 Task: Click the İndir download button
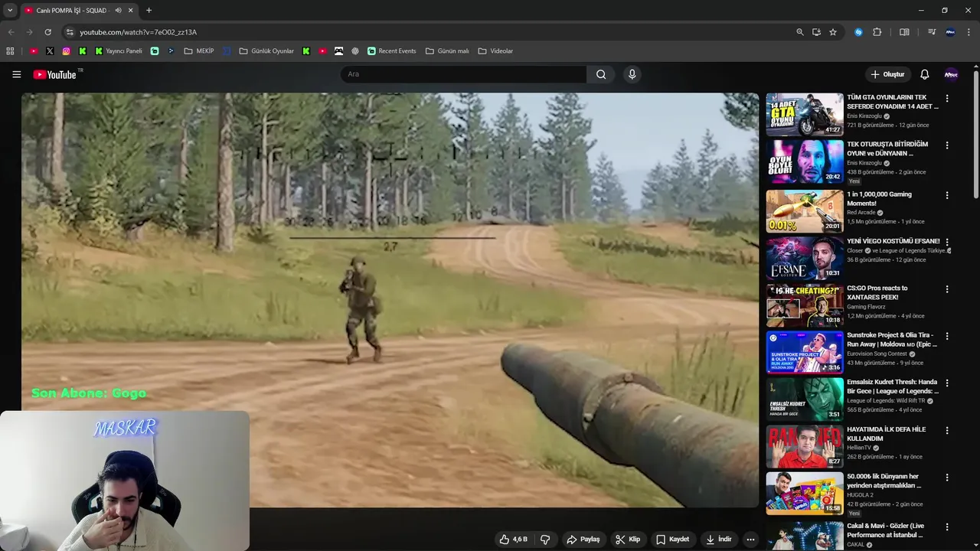pyautogui.click(x=718, y=540)
